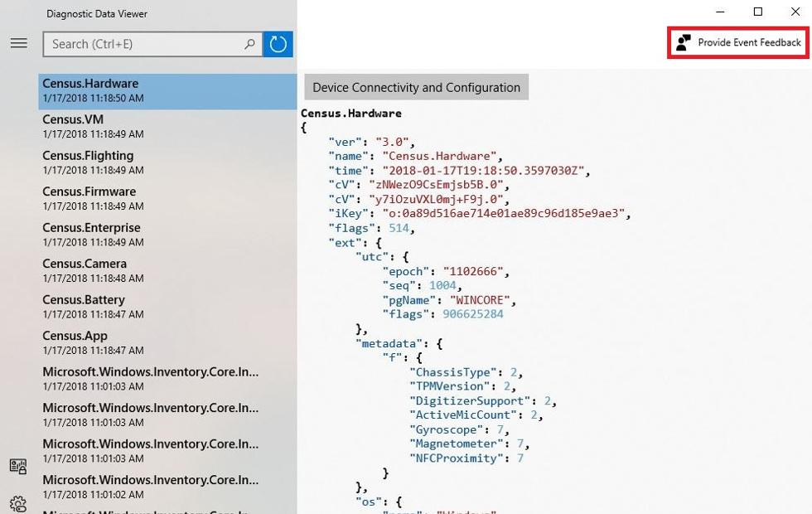Open the privacy dashboard icon in sidebar
The height and width of the screenshot is (514, 812).
pyautogui.click(x=18, y=467)
